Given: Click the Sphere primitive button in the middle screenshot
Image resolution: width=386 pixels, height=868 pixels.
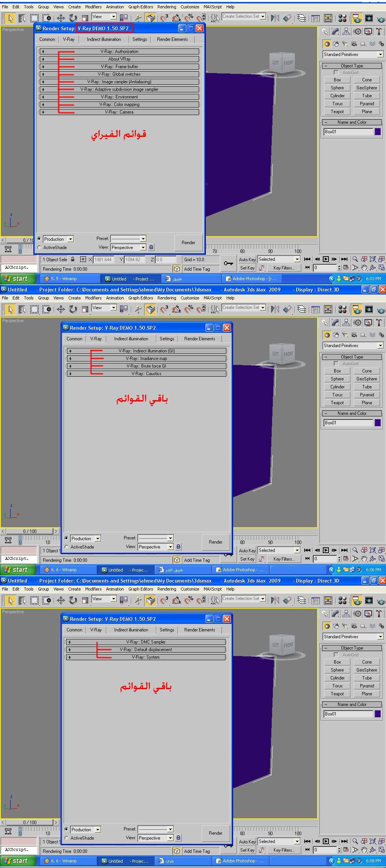Looking at the screenshot, I should 337,379.
